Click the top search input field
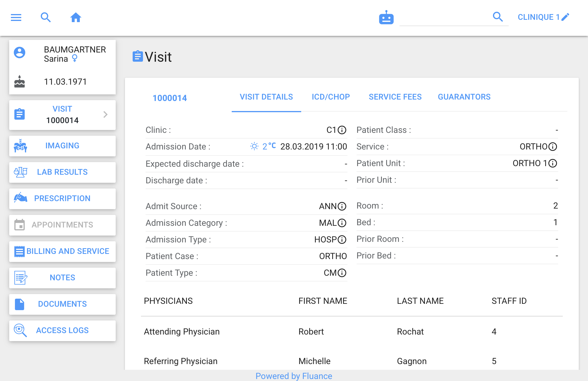The image size is (588, 381). [445, 18]
